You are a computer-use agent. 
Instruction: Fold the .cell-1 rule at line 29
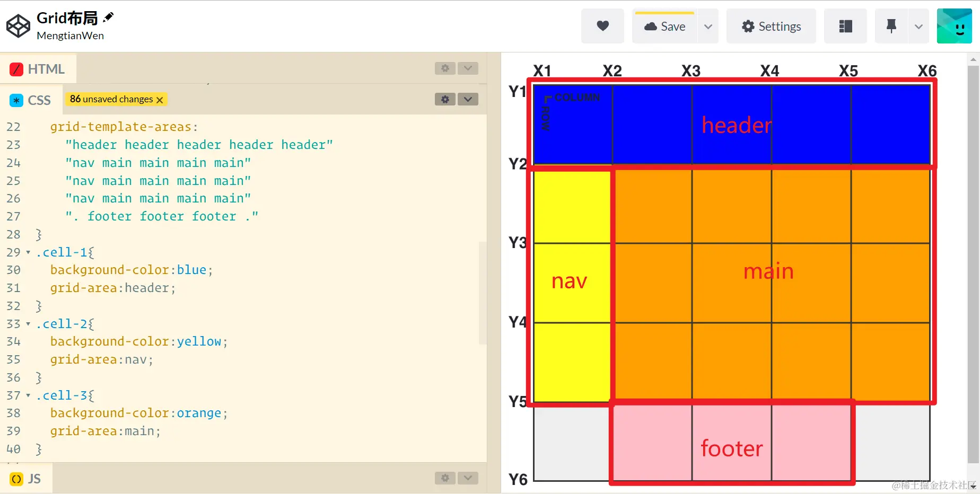pyautogui.click(x=28, y=253)
